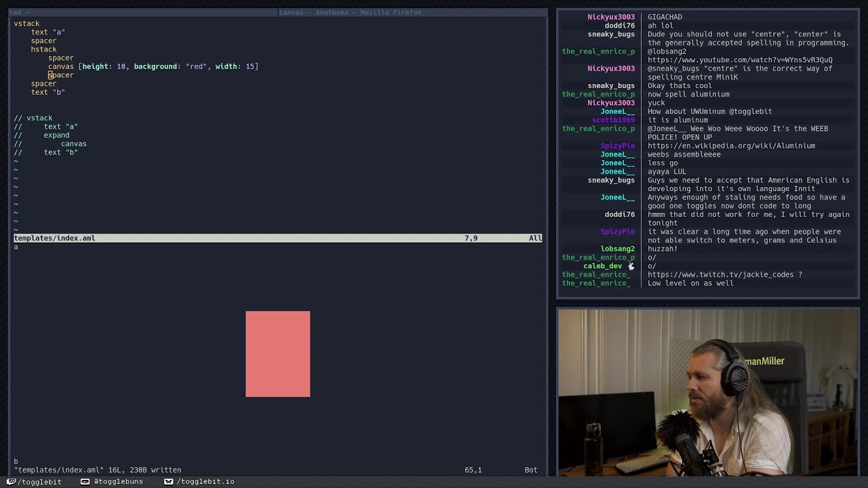Click caleb_dev username in chat
868x488 pixels.
(x=602, y=266)
